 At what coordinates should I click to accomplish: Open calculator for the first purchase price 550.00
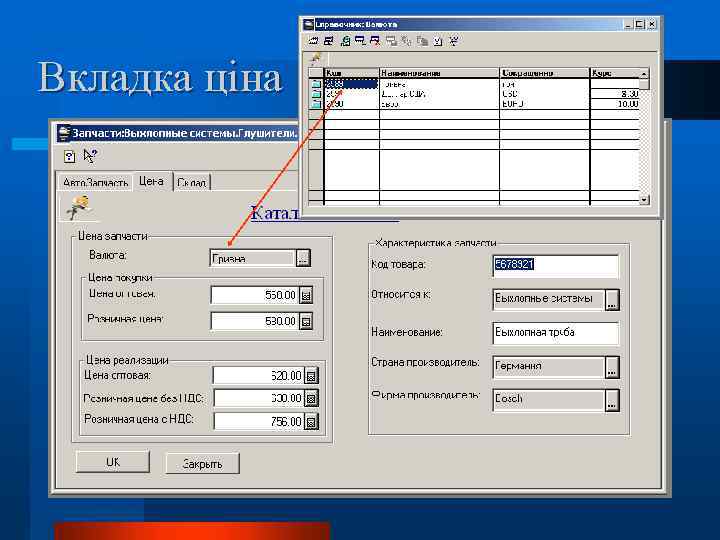tap(306, 295)
